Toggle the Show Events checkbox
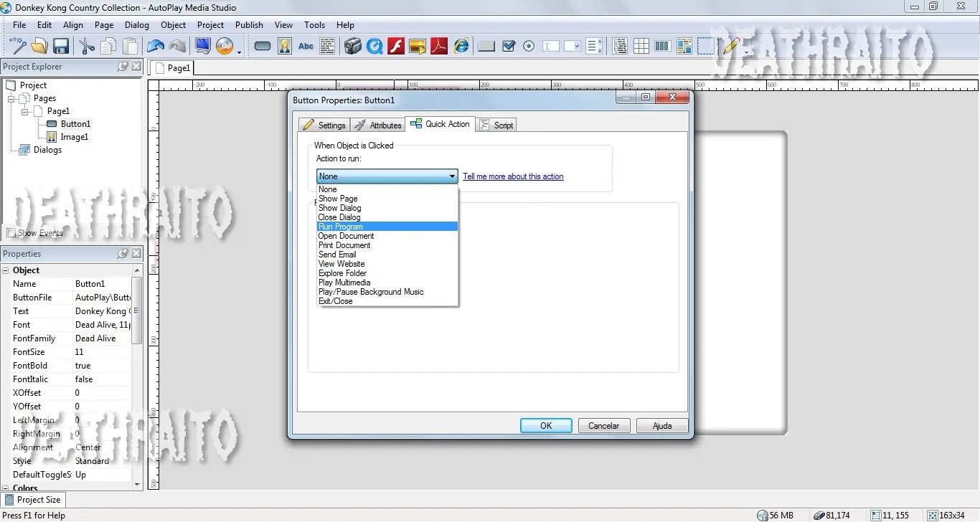The image size is (980, 522). [x=11, y=233]
